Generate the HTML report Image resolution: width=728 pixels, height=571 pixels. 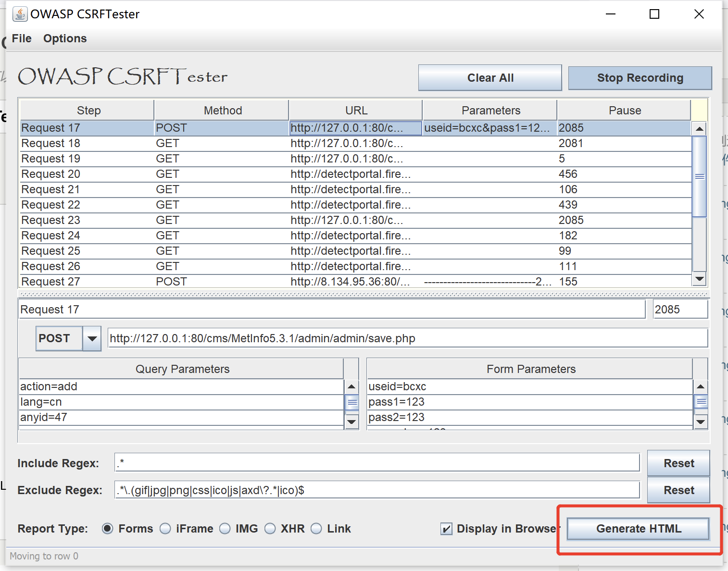(x=639, y=529)
